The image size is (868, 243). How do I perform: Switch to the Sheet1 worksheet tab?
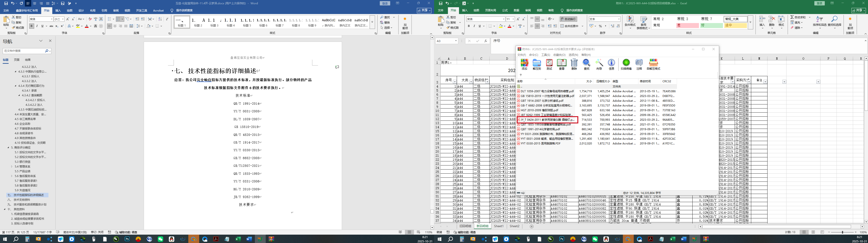click(x=499, y=226)
